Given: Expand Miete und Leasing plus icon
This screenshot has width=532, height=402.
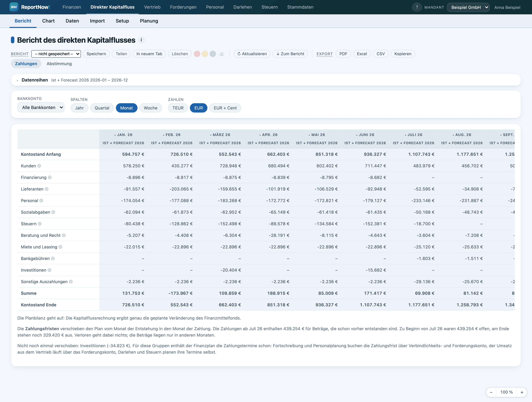Looking at the screenshot, I should [x=61, y=247].
